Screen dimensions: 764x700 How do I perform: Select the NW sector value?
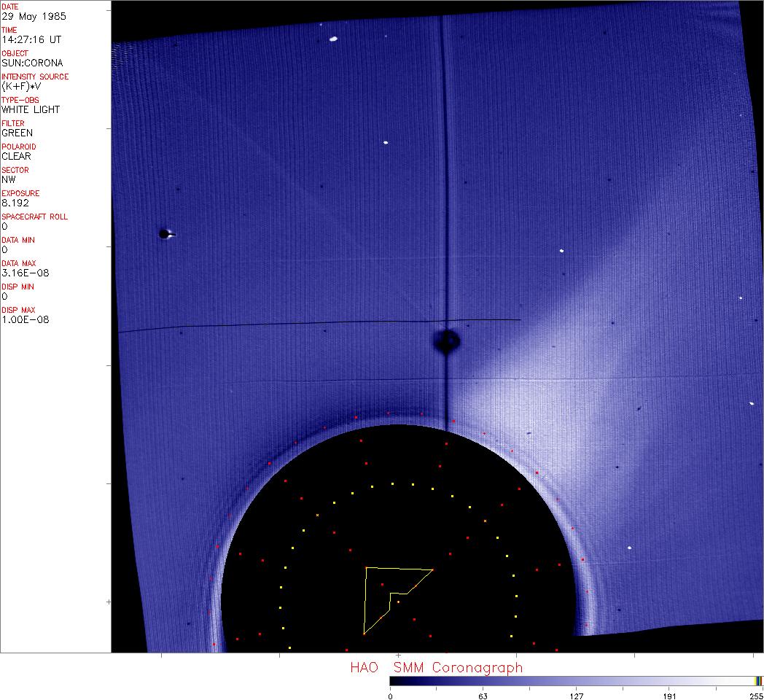(x=9, y=179)
